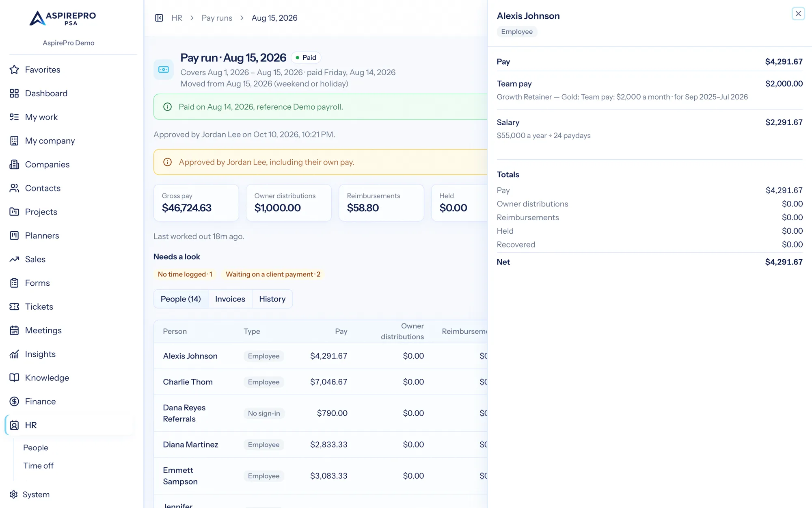Click the AspirePro PSA logo
The height and width of the screenshot is (508, 812).
63,18
